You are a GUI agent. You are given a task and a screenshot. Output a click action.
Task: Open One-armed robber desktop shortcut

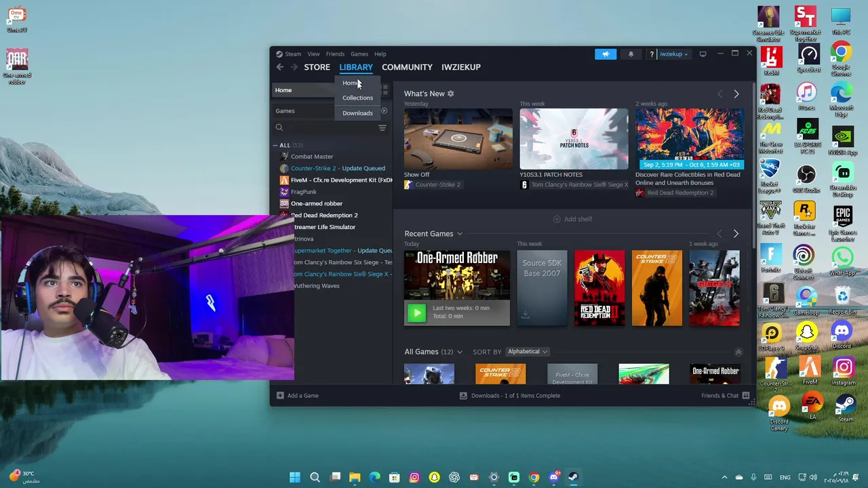pos(17,67)
